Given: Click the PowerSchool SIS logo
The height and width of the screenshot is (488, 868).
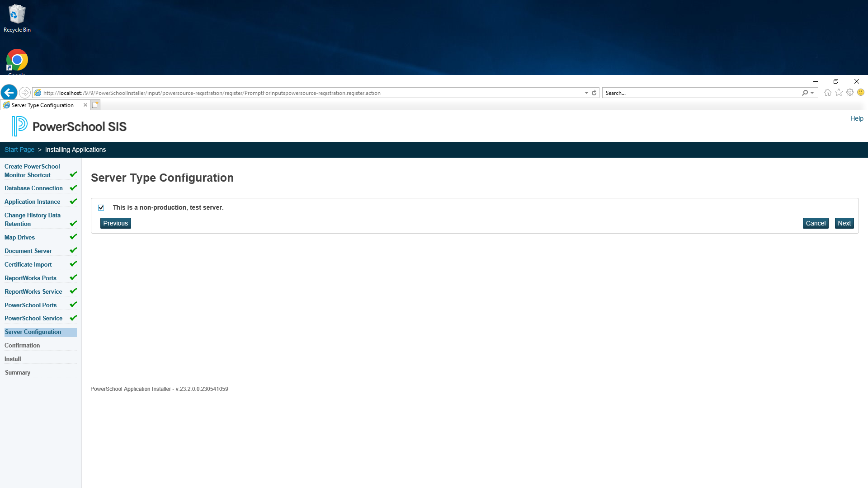Looking at the screenshot, I should 69,126.
